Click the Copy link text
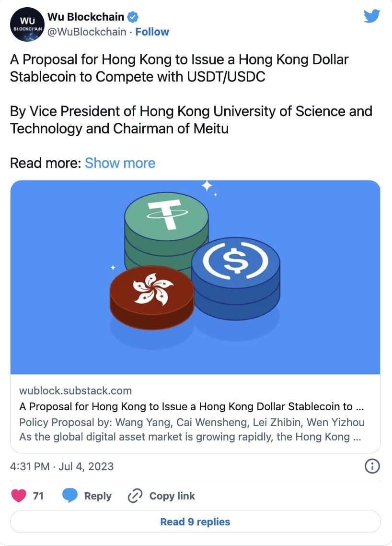The width and height of the screenshot is (392, 546). coord(172,496)
